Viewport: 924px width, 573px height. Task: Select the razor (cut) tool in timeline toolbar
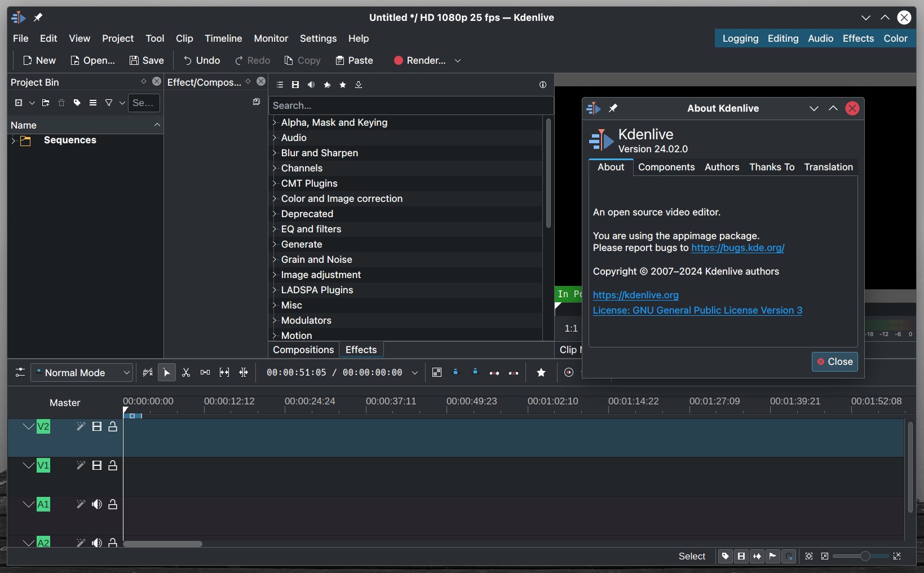[x=186, y=372]
